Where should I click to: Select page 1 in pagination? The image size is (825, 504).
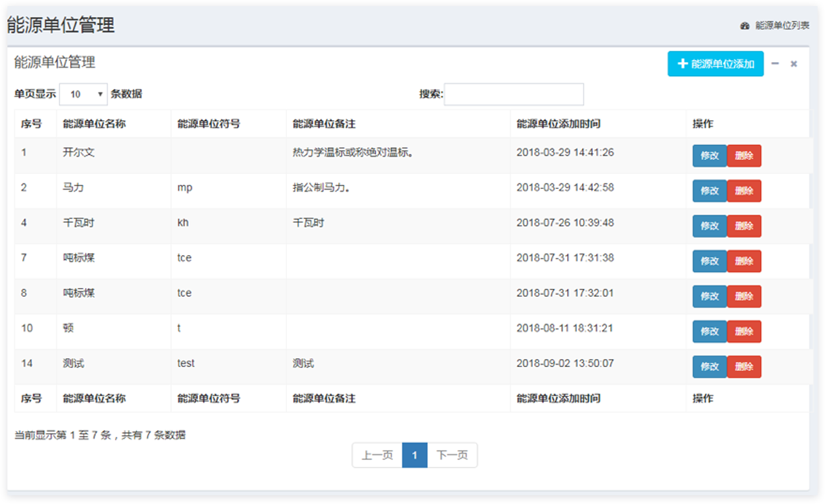pyautogui.click(x=415, y=455)
